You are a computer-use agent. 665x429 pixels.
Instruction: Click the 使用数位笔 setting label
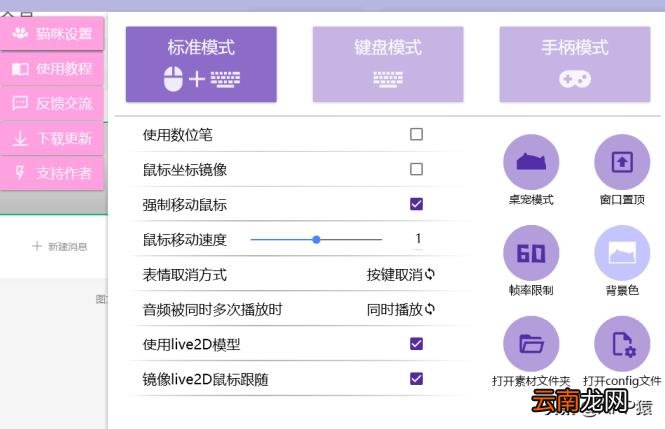click(x=177, y=135)
